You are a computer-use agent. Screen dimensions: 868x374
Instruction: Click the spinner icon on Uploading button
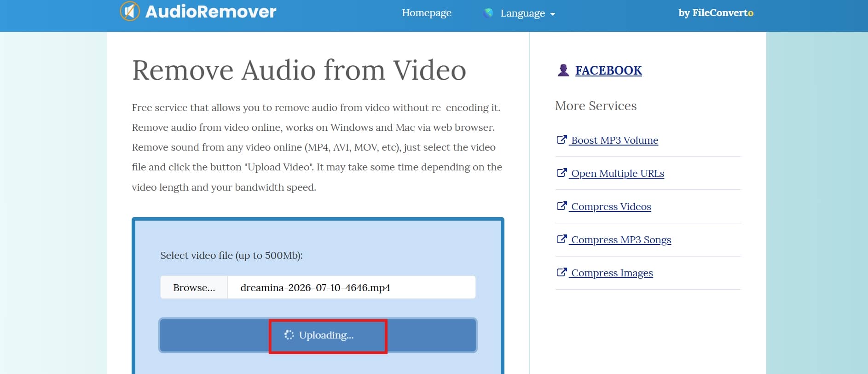pyautogui.click(x=289, y=335)
